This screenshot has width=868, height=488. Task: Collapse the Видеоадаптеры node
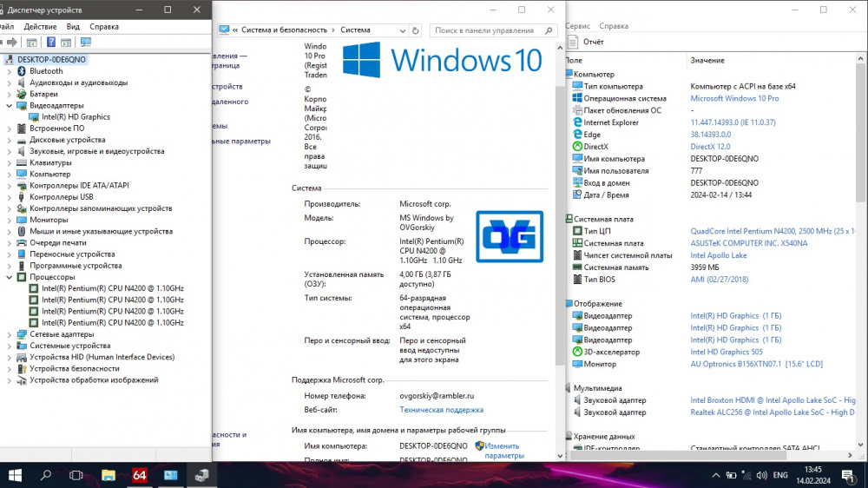tap(9, 105)
